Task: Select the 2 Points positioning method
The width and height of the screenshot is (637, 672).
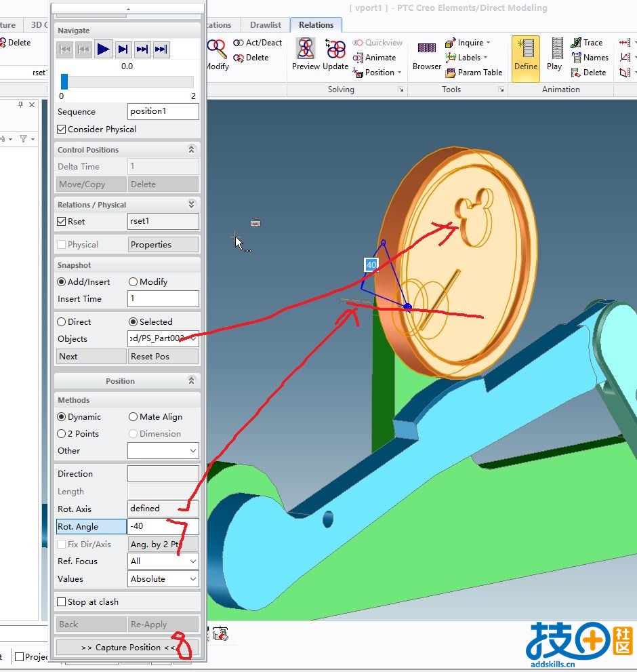Action: tap(62, 434)
